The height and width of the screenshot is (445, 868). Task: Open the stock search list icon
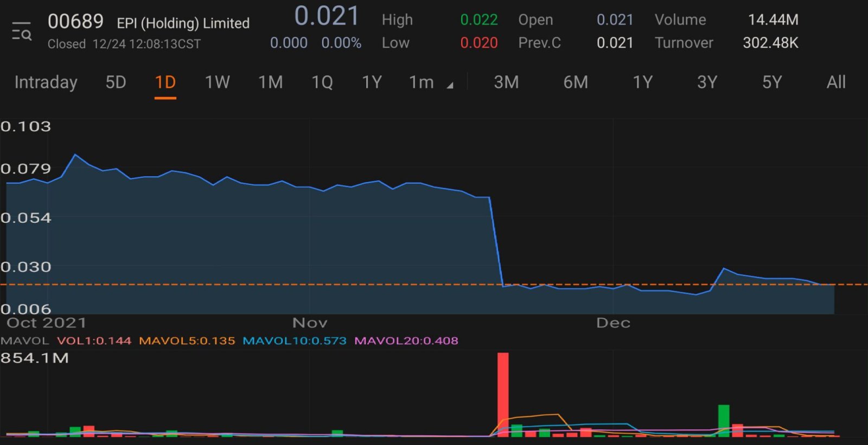tap(22, 31)
